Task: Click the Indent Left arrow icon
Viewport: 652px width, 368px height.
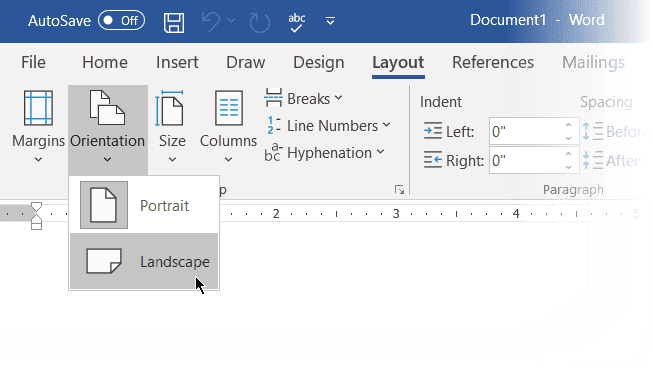Action: [433, 131]
